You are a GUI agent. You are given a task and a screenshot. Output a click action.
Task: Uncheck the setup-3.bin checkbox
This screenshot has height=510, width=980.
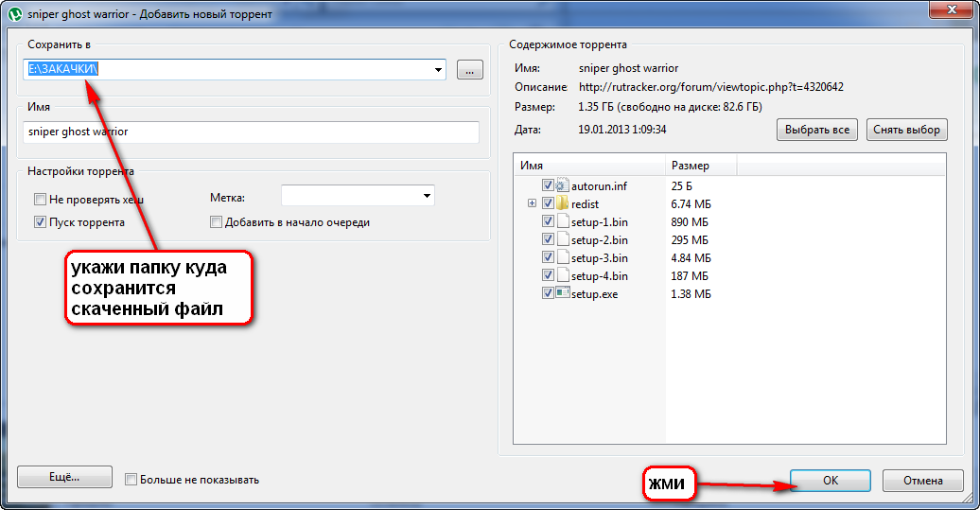pyautogui.click(x=548, y=256)
